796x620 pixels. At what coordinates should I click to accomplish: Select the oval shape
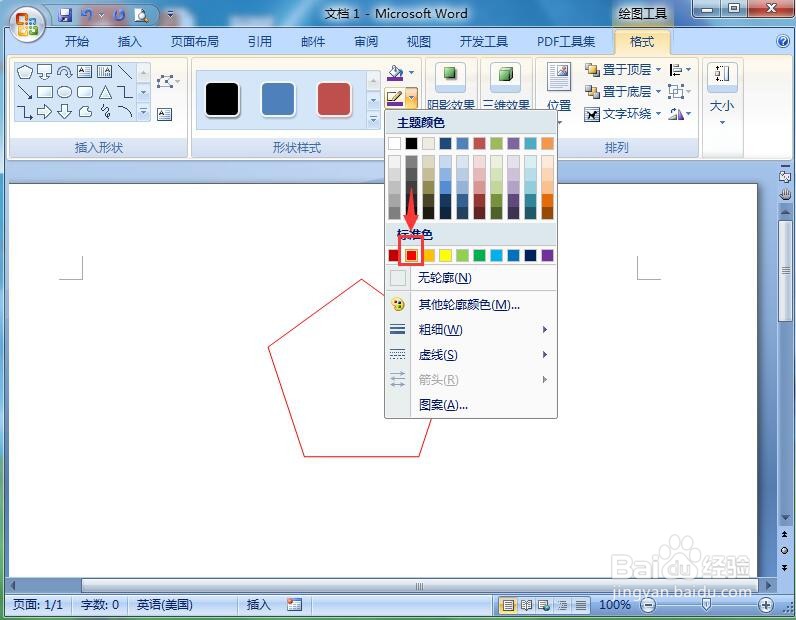point(64,92)
